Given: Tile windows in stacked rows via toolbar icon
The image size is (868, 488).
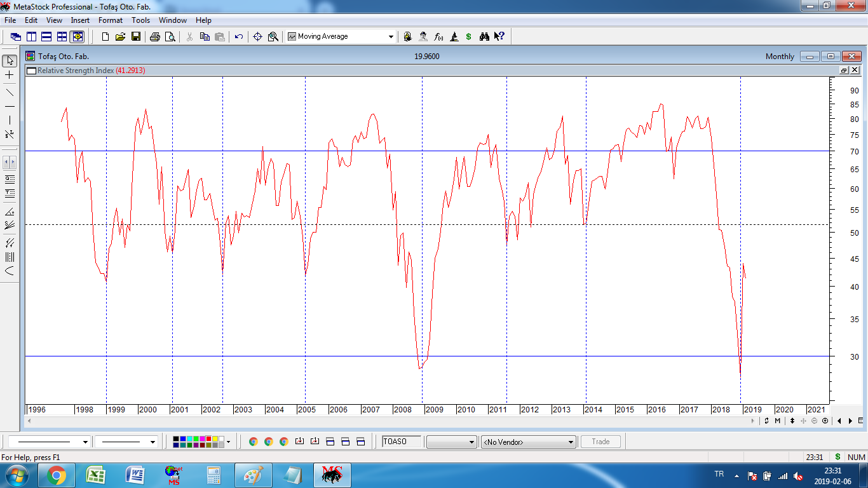Looking at the screenshot, I should click(46, 37).
